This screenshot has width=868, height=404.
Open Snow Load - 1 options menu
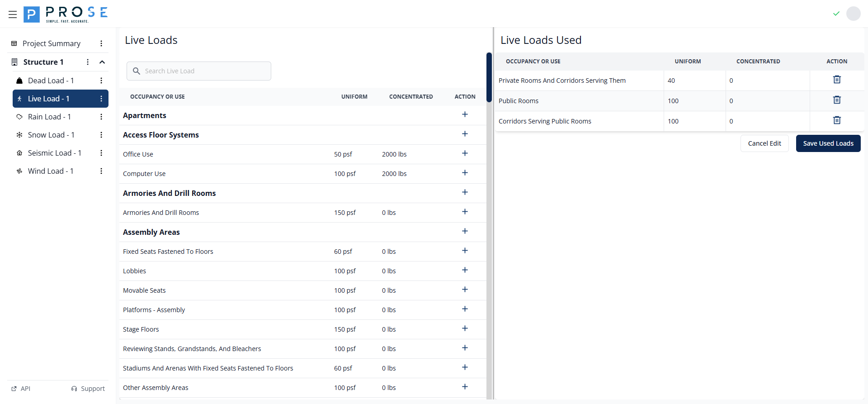[101, 135]
